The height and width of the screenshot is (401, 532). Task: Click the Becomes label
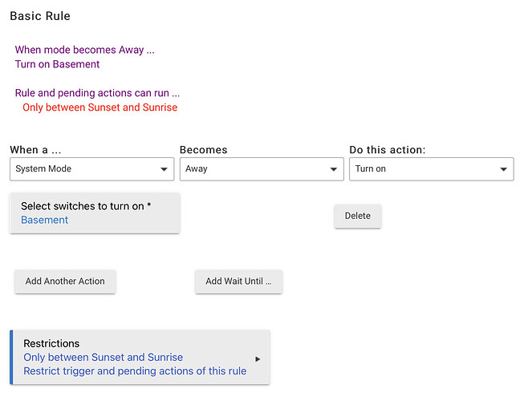point(204,150)
